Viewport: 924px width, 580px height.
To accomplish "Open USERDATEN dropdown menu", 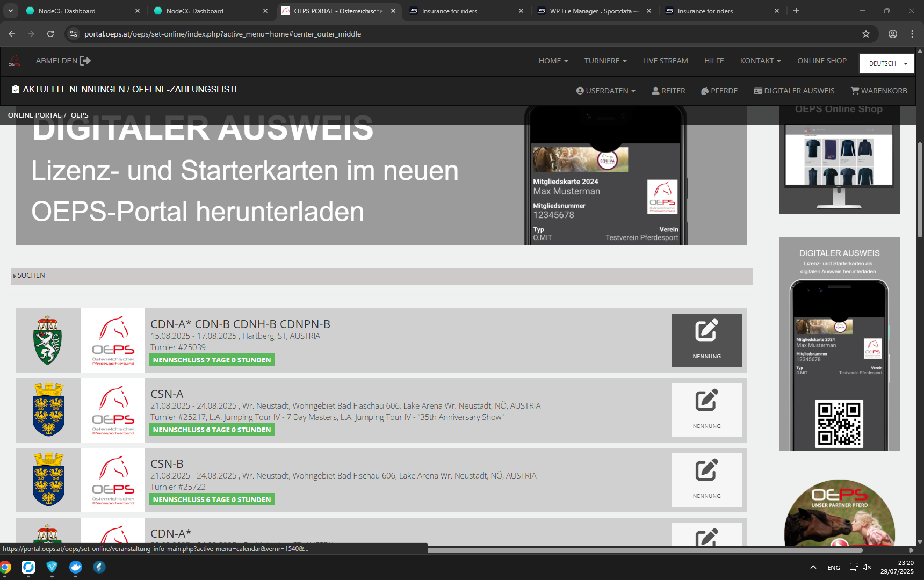I will [x=605, y=91].
